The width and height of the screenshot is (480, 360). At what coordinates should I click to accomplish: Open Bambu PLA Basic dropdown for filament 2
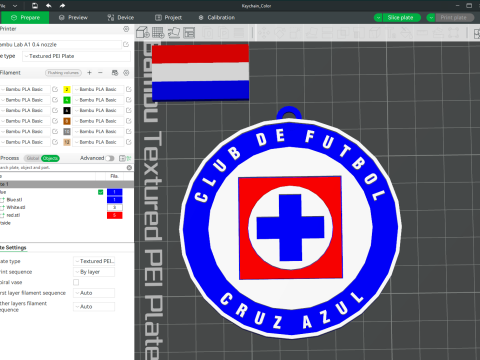pyautogui.click(x=98, y=89)
